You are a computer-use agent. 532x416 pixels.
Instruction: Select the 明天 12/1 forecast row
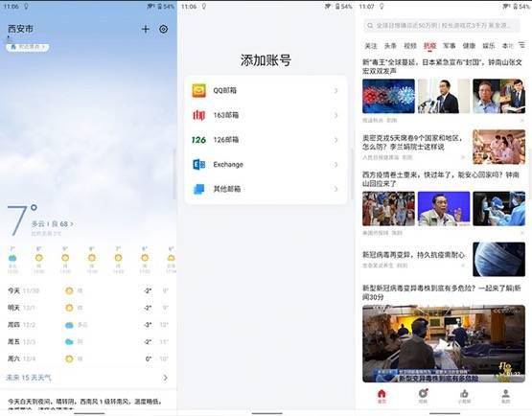click(x=88, y=308)
